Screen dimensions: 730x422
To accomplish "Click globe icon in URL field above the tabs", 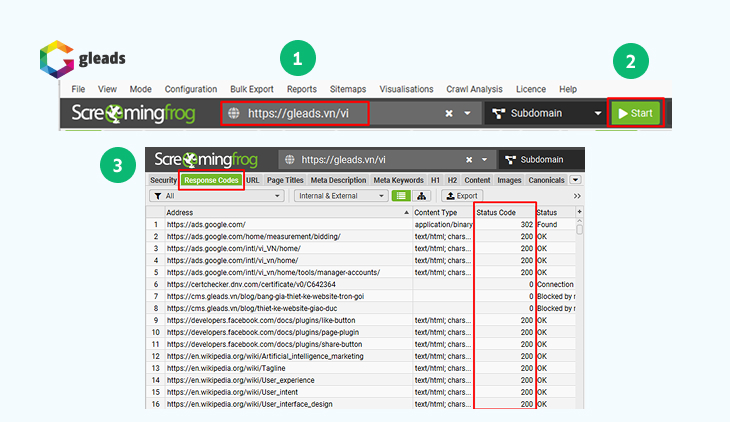I will (290, 160).
